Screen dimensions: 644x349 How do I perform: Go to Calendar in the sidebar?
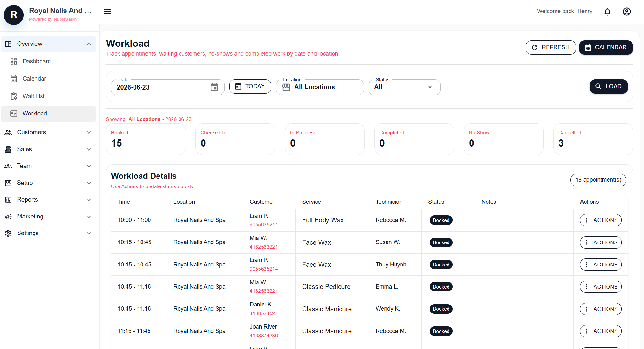pos(49,79)
